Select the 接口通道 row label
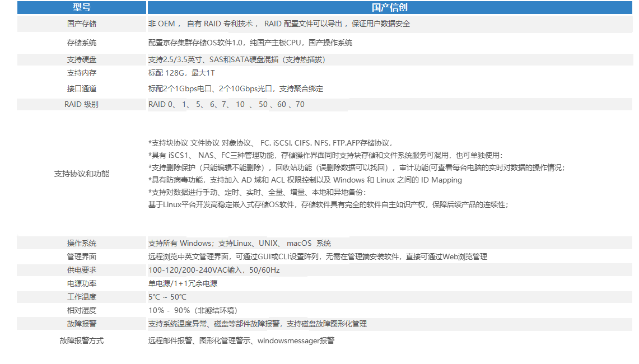Screen dimensions: 639x364 click(82, 88)
